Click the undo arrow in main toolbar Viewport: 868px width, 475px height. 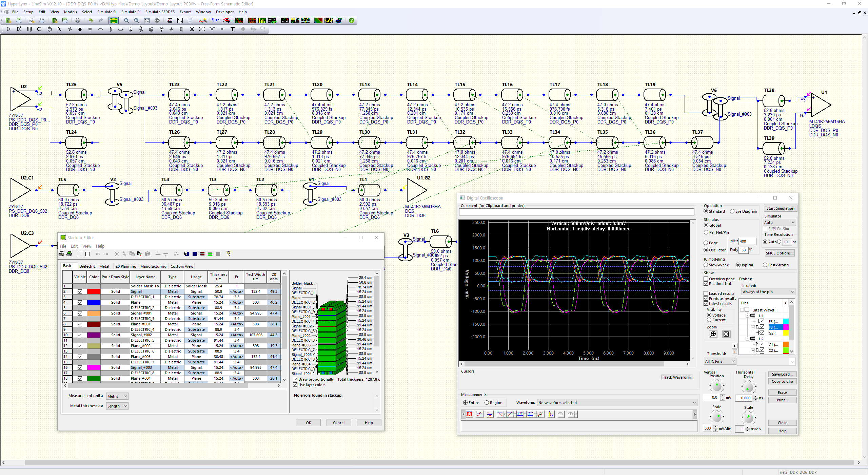[91, 20]
